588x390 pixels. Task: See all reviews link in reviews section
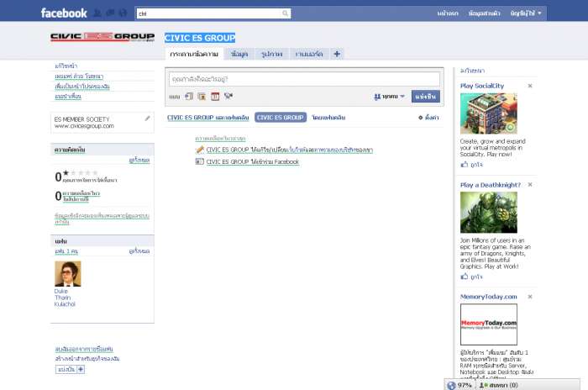coord(139,161)
